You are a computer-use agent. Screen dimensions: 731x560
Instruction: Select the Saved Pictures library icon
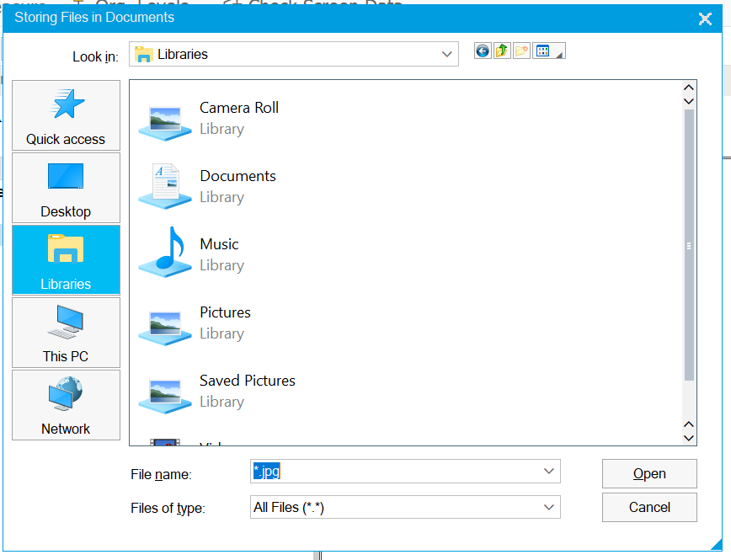coord(165,396)
